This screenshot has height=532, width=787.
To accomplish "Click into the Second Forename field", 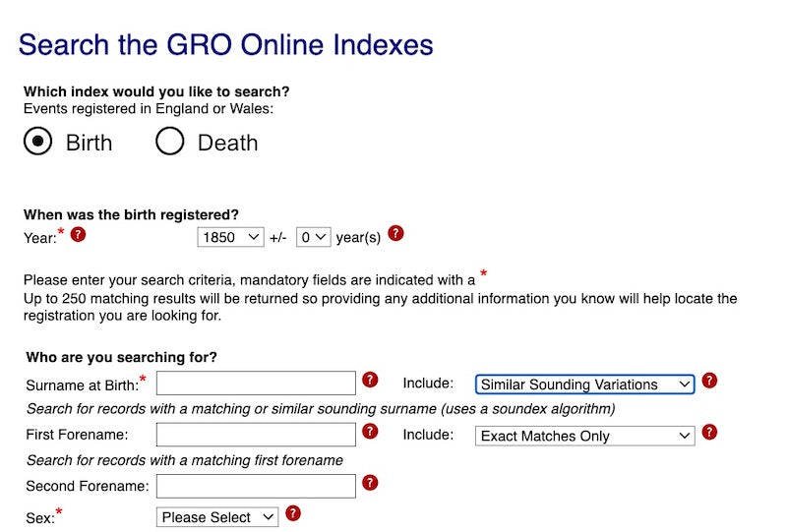I will pos(256,487).
